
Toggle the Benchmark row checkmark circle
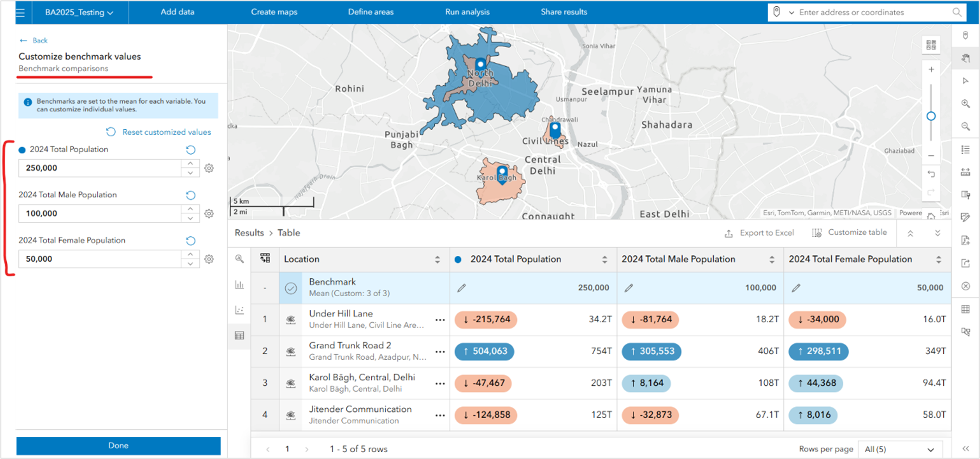tap(291, 288)
